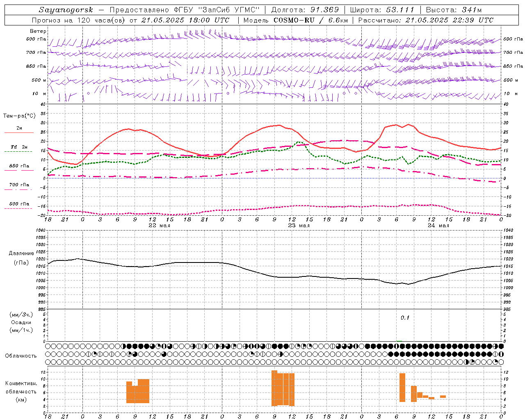Select the 'Широта: 53.111' latitude text
The width and height of the screenshot is (525, 420).
coord(382,10)
